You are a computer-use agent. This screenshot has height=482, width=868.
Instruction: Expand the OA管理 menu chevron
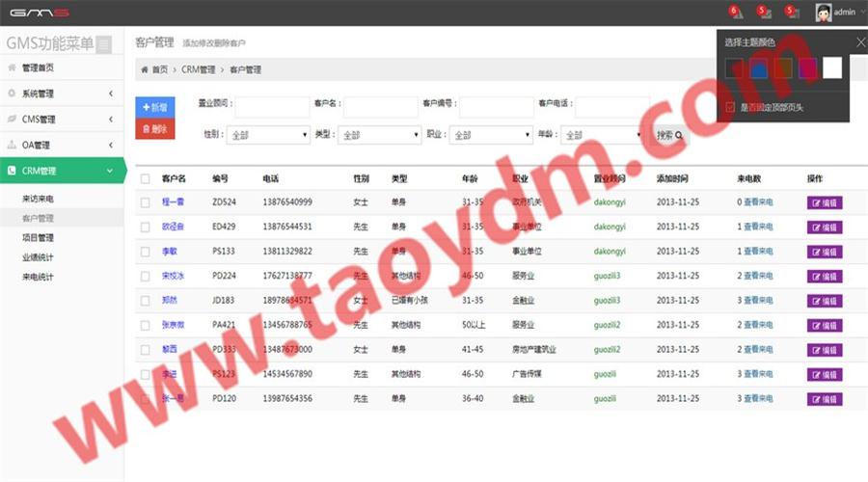click(x=111, y=145)
